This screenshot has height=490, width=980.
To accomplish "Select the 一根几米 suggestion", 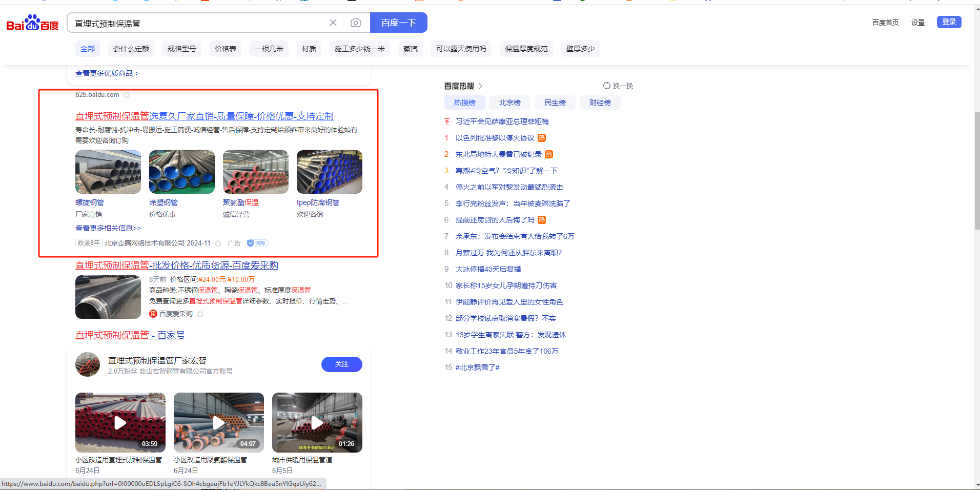I will (x=269, y=49).
